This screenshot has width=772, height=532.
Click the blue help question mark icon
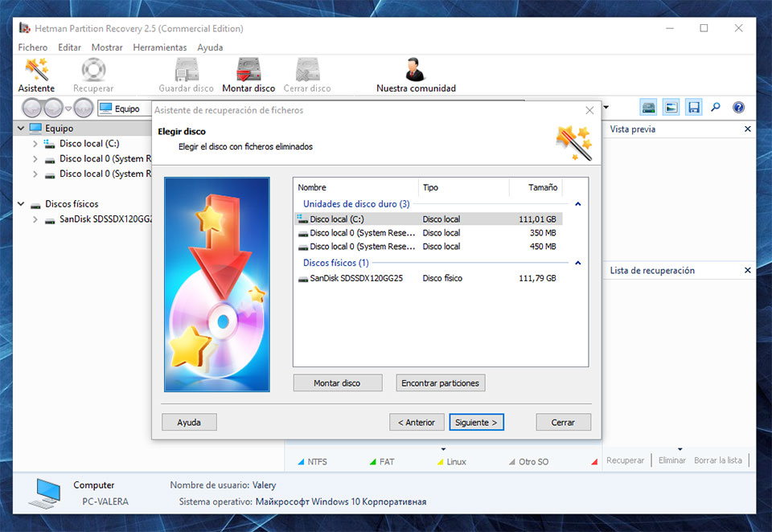[738, 108]
